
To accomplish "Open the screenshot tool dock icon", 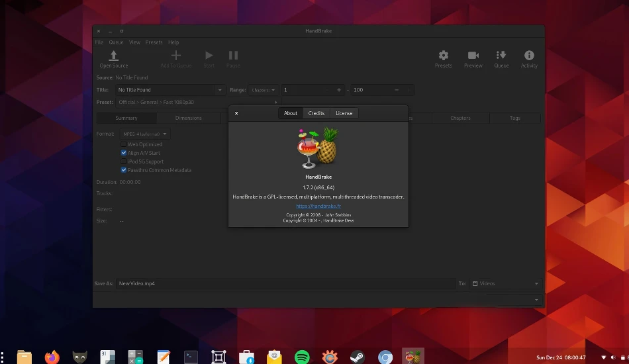I will click(218, 357).
